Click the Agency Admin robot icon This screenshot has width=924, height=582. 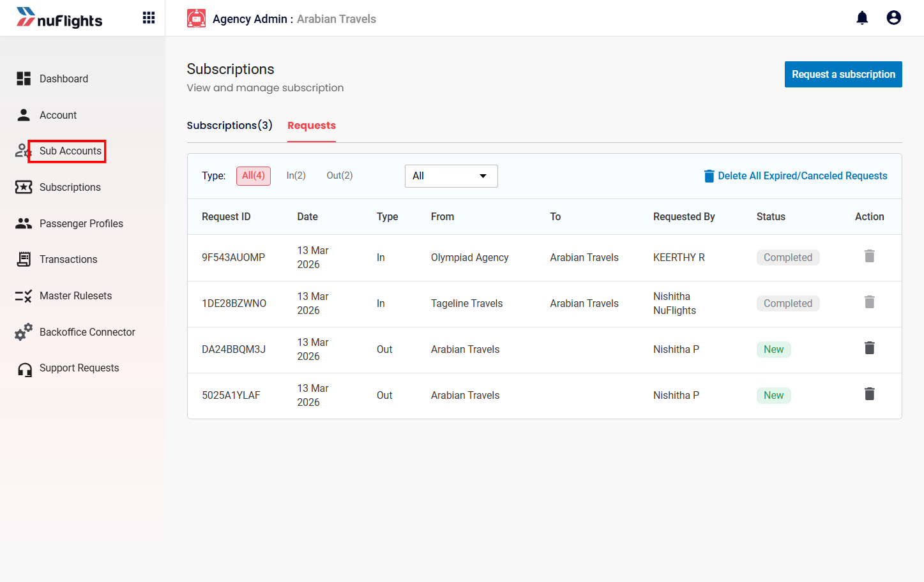pyautogui.click(x=196, y=19)
